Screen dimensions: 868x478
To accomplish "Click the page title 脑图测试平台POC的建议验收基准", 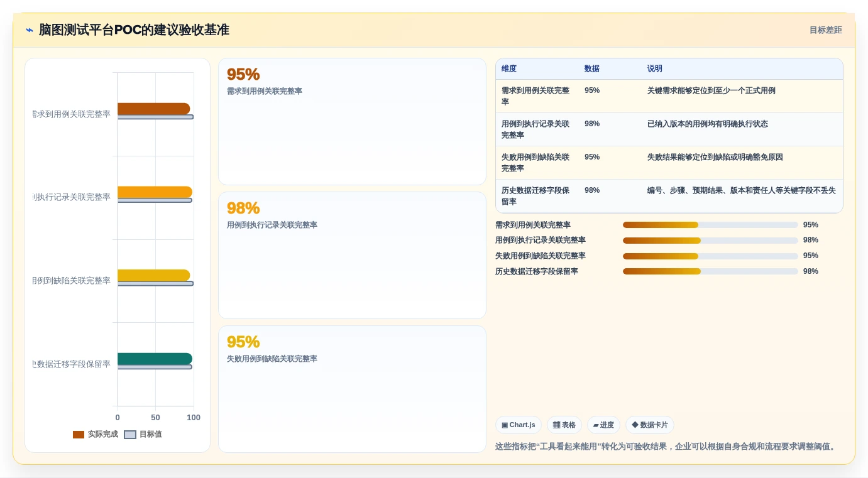I will point(134,30).
